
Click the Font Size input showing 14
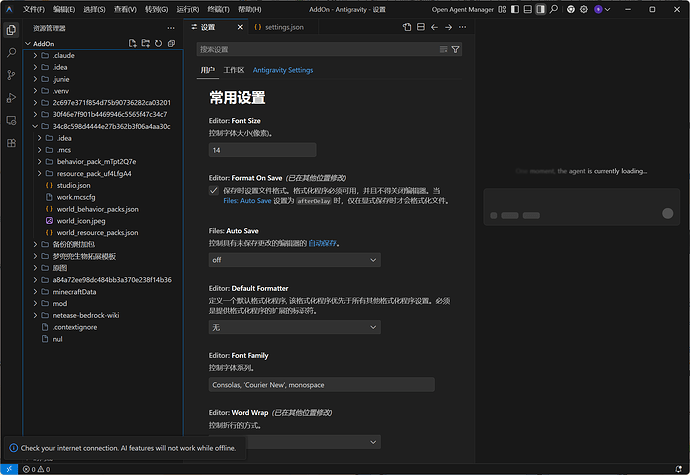click(x=262, y=150)
